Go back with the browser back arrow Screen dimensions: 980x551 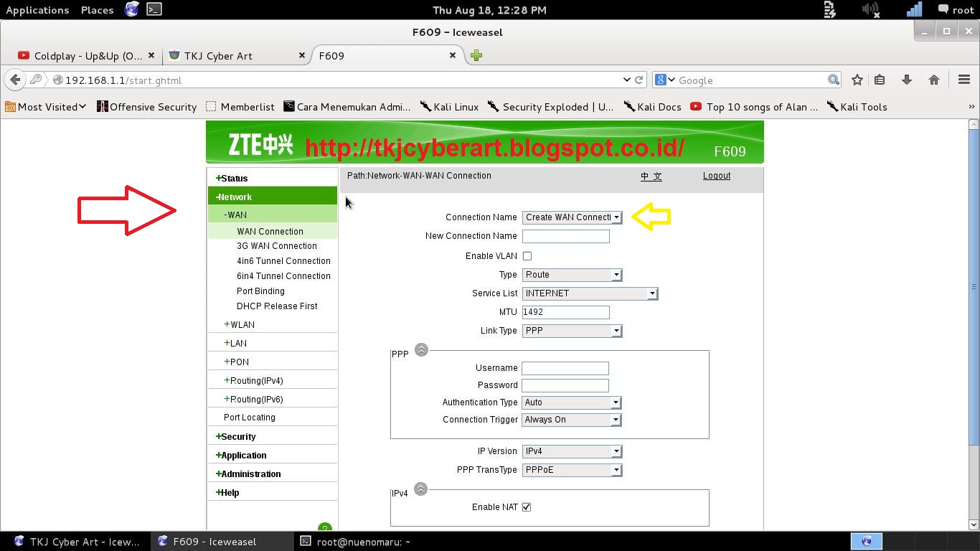pyautogui.click(x=15, y=80)
